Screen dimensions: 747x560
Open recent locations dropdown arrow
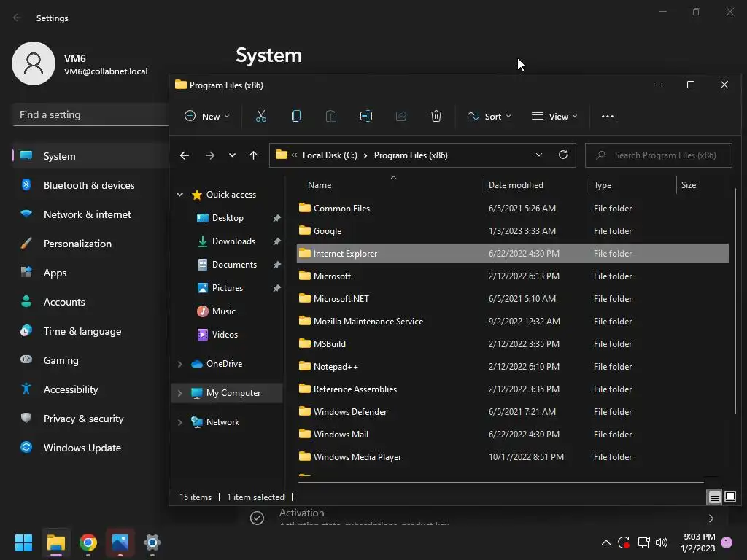click(x=232, y=155)
